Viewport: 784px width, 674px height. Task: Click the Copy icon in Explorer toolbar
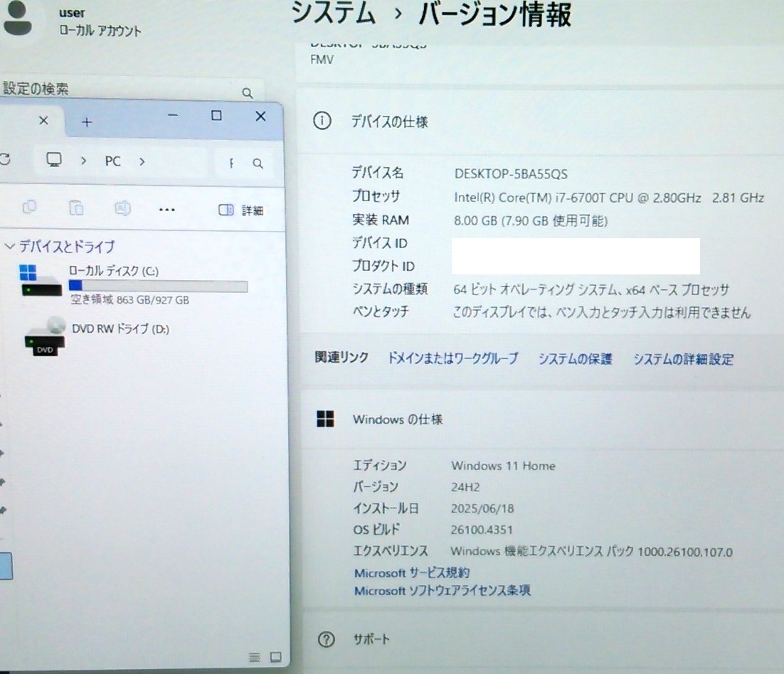[29, 207]
